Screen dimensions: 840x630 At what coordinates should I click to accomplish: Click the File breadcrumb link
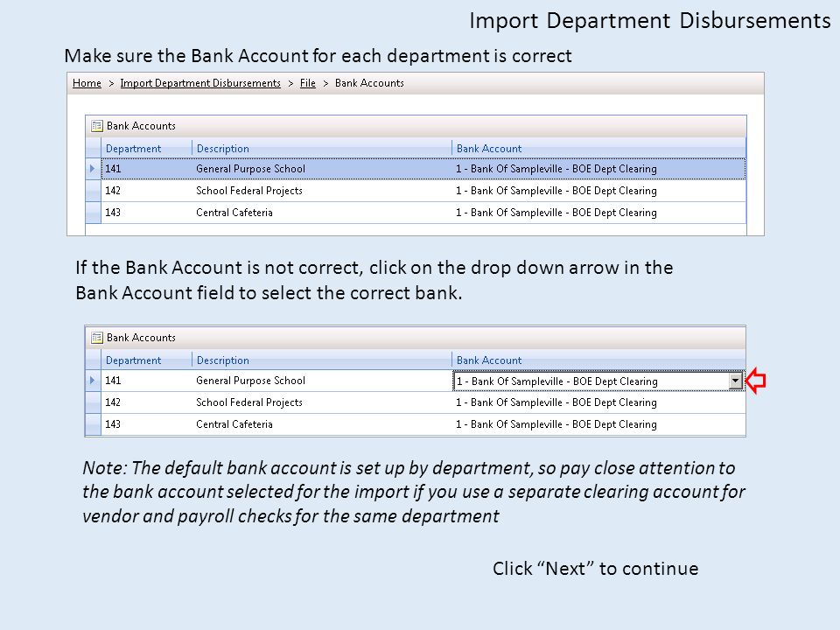[307, 83]
